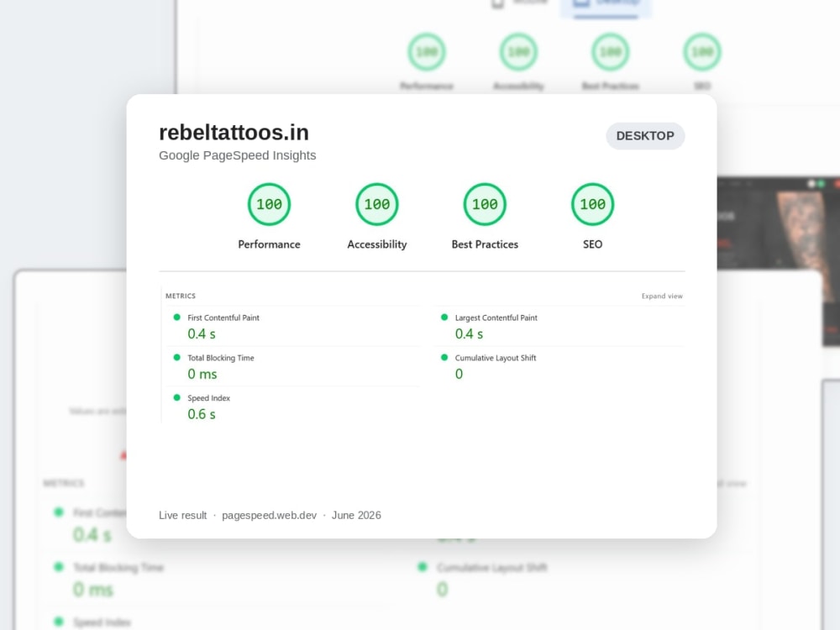
Task: Click the Performance label under the gauge
Action: coord(269,244)
